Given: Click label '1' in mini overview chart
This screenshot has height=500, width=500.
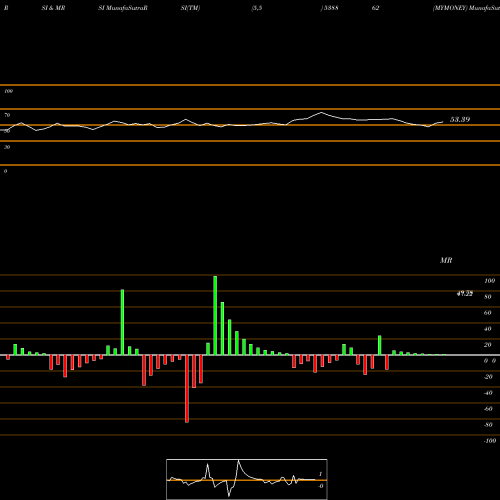Looking at the screenshot, I should 320,474.
